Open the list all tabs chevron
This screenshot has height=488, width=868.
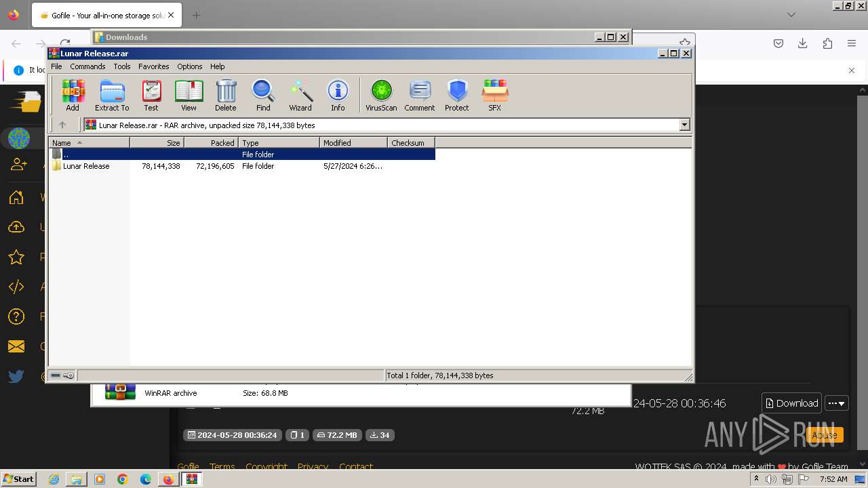pyautogui.click(x=791, y=15)
